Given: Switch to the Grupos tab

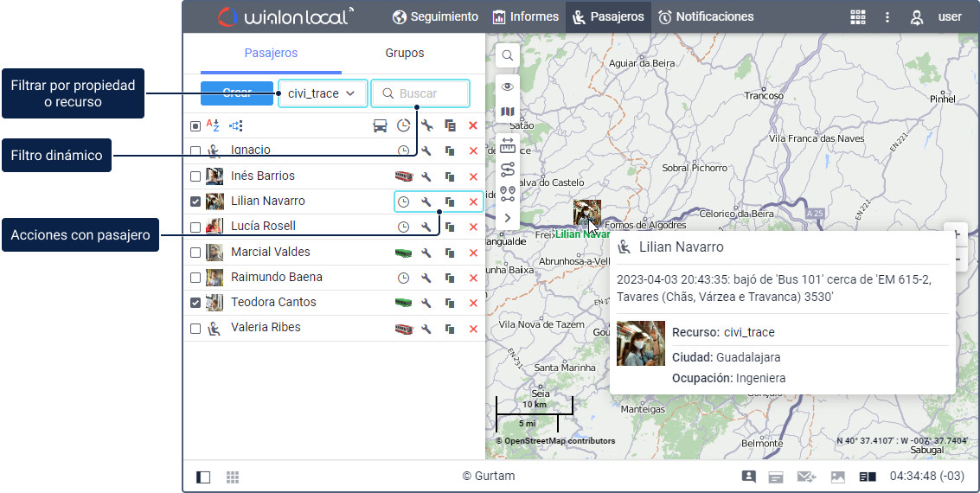Looking at the screenshot, I should 404,53.
